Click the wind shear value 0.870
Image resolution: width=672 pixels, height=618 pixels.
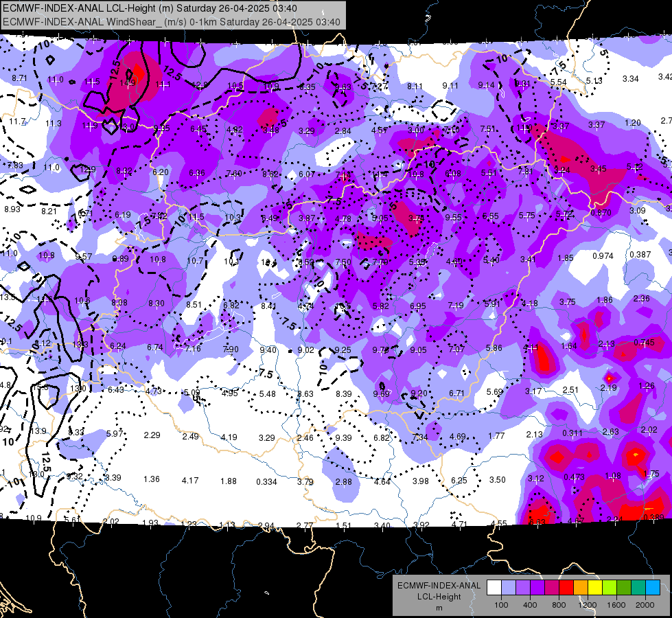(x=601, y=213)
